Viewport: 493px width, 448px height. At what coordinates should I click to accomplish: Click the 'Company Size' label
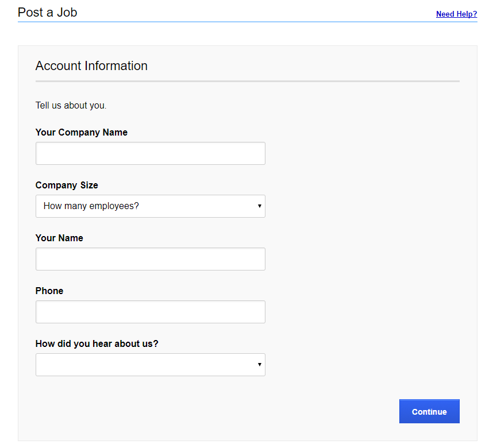[x=67, y=185]
